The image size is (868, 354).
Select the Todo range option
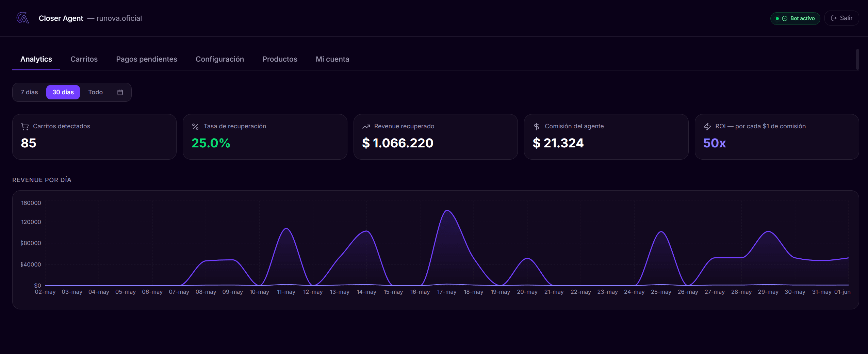pos(96,92)
